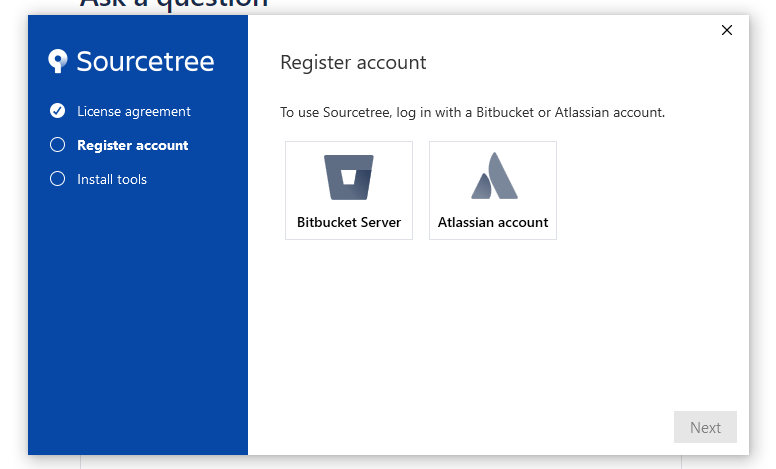Click the Atlassian triangle logo icon
This screenshot has width=776, height=469.
pos(494,176)
